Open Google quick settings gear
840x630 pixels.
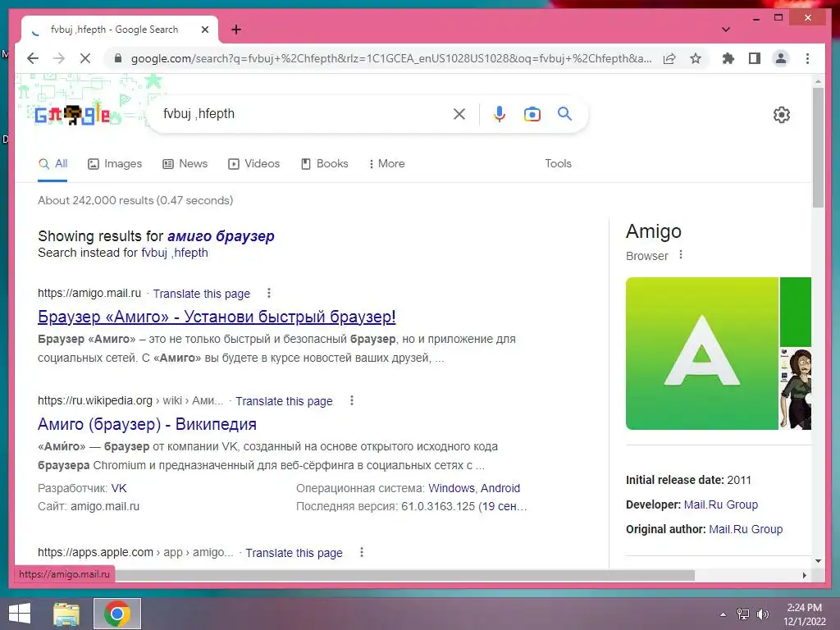tap(782, 115)
